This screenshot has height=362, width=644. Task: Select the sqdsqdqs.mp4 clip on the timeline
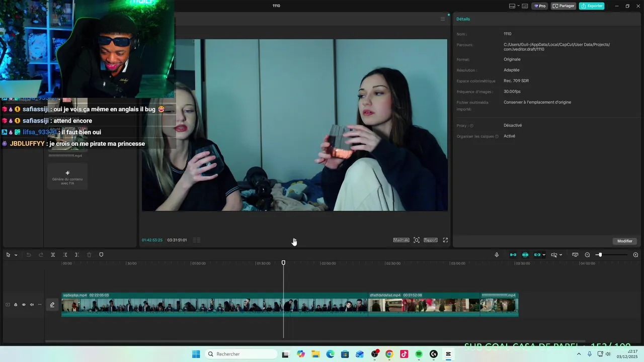point(215,305)
